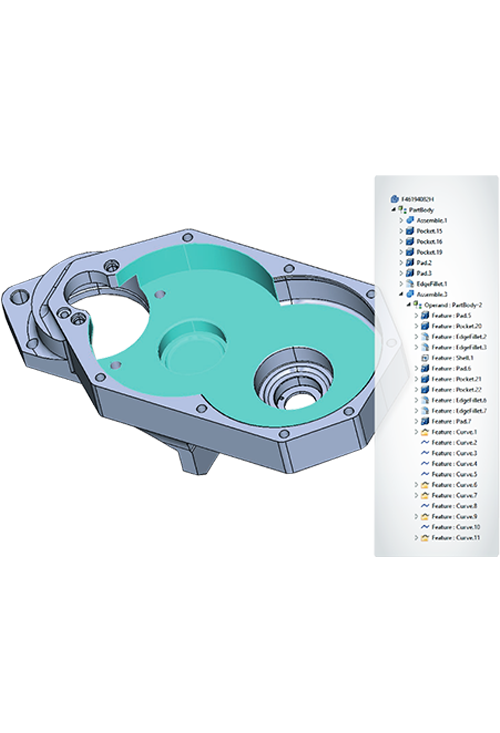Click the Pad.2 feature icon

point(410,263)
